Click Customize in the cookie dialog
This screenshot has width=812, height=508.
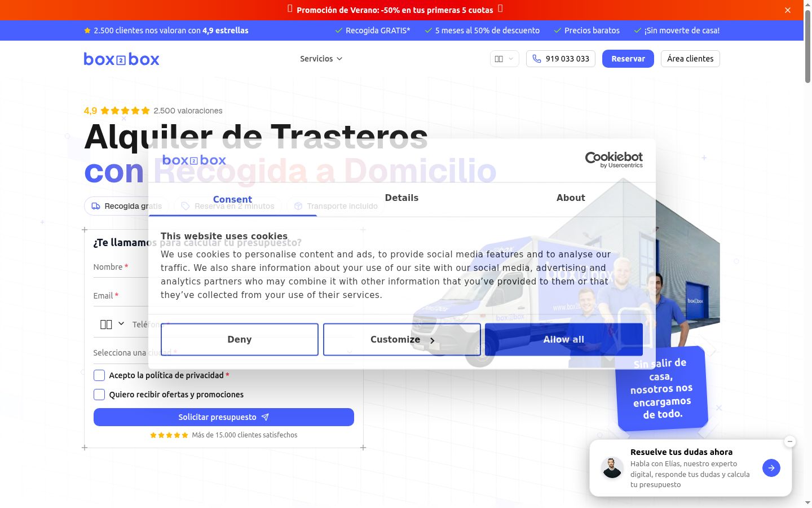tap(402, 339)
